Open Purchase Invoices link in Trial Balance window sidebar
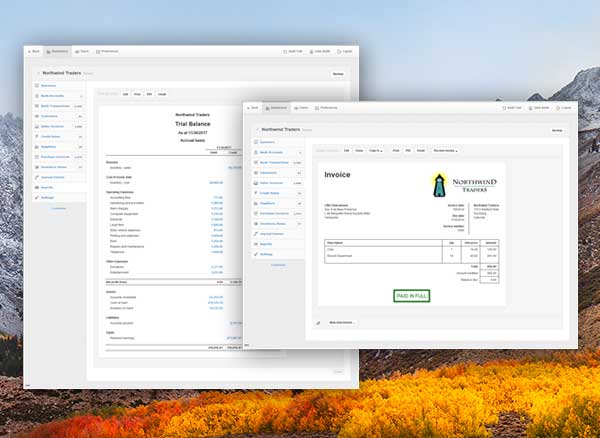This screenshot has width=600, height=438. (55, 157)
